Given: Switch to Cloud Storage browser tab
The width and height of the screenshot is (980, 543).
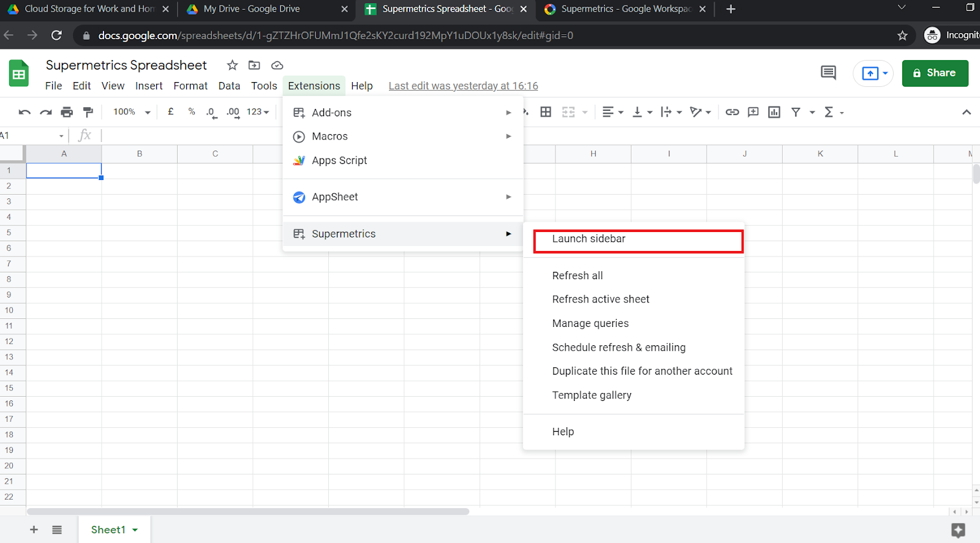Looking at the screenshot, I should pyautogui.click(x=89, y=9).
